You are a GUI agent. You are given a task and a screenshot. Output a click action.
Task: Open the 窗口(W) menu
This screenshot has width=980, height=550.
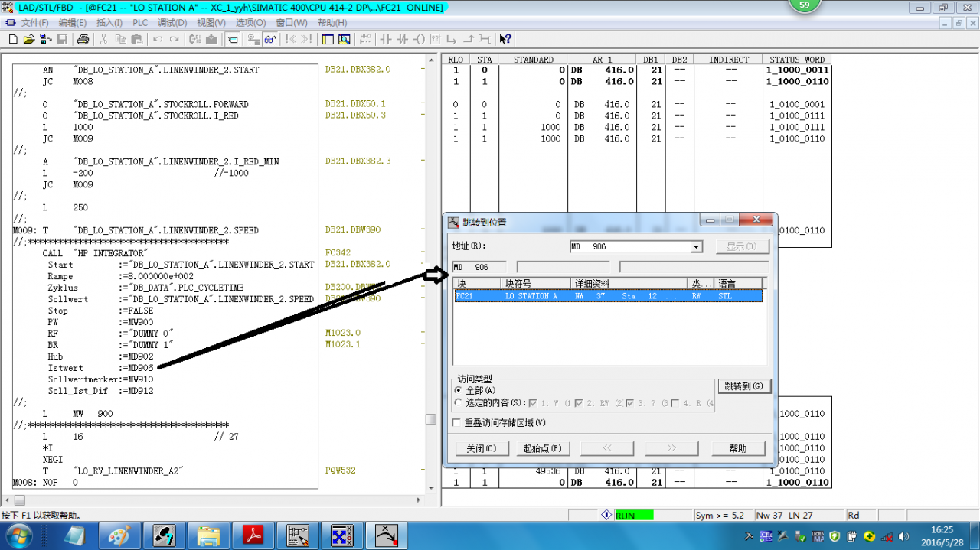point(291,23)
